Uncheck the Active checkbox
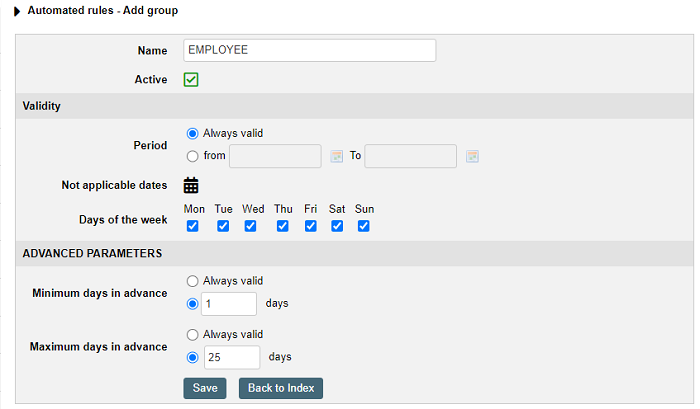The image size is (700, 409). (191, 79)
